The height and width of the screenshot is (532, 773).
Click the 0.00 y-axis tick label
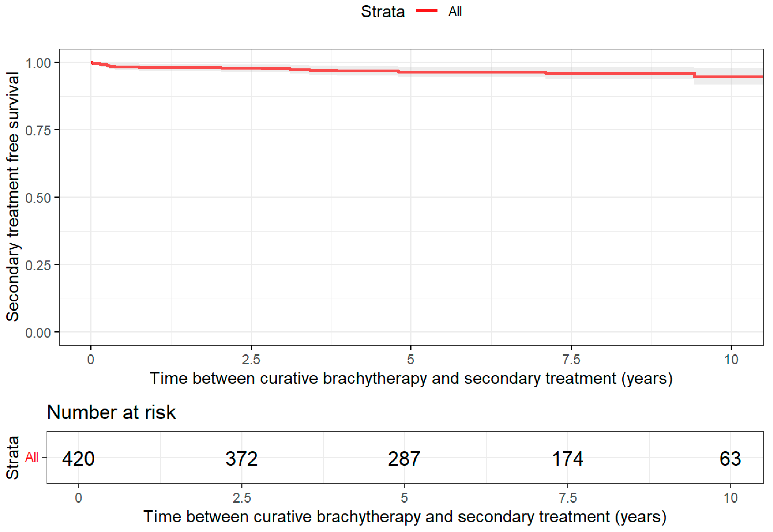[38, 333]
